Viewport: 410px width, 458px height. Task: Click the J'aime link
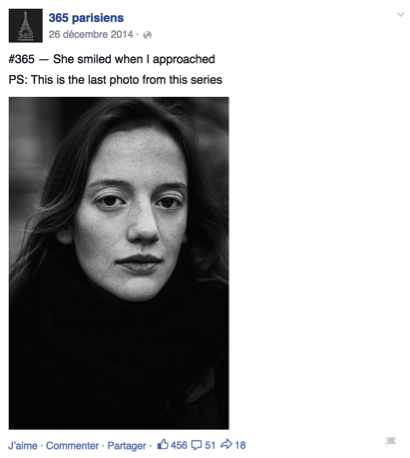23,446
